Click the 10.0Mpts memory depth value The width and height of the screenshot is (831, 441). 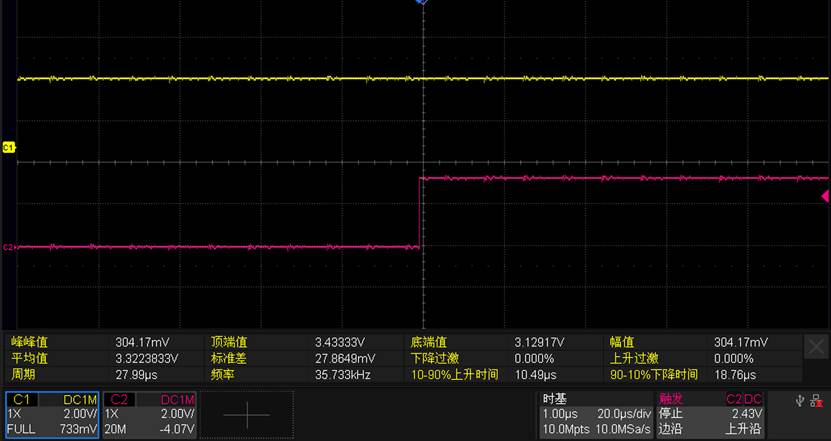pos(566,429)
